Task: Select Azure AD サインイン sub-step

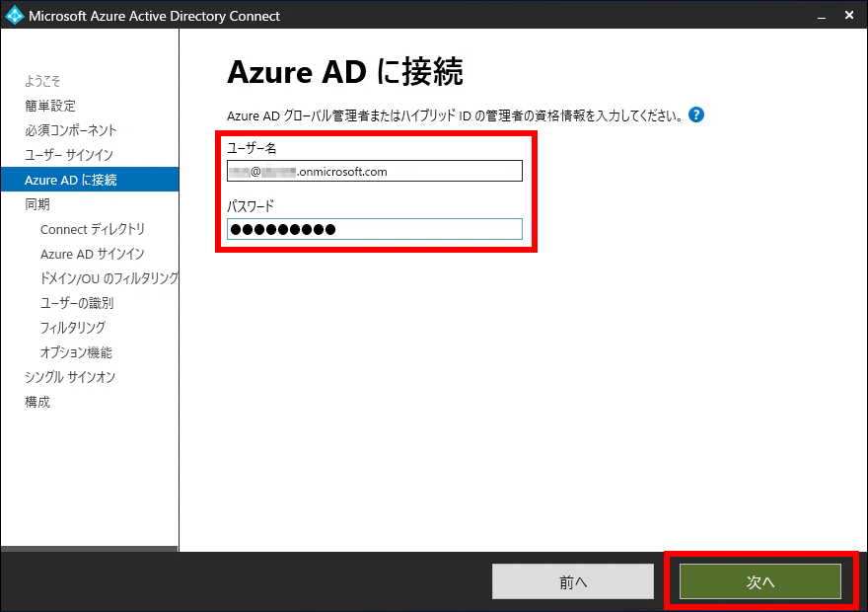Action: pos(93,254)
